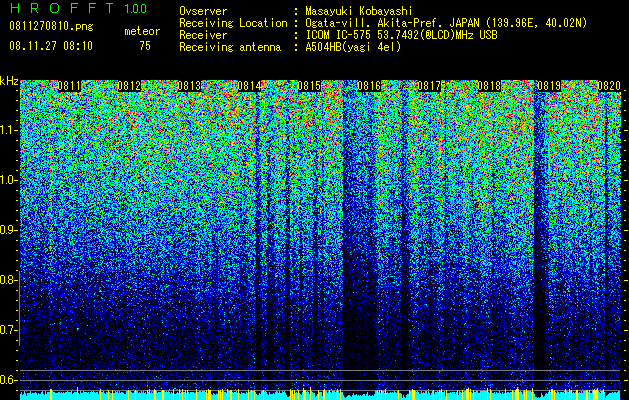
Task: Click the HROFFT 1.0.0 title text
Action: tap(78, 8)
